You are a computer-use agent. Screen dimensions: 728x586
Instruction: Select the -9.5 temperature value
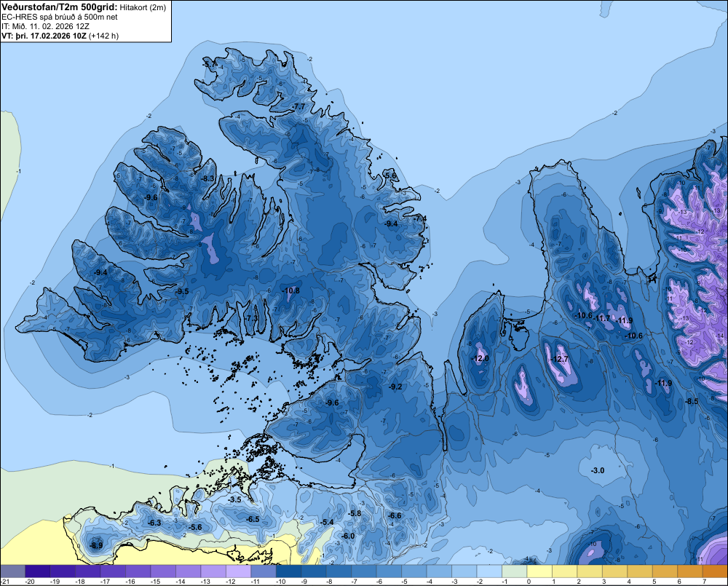182,291
